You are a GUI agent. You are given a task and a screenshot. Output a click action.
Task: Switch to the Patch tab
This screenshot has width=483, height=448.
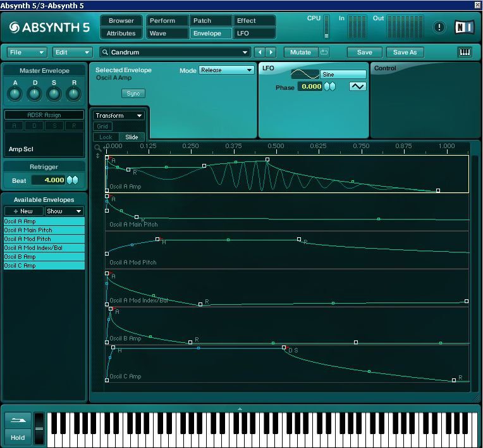click(x=211, y=21)
